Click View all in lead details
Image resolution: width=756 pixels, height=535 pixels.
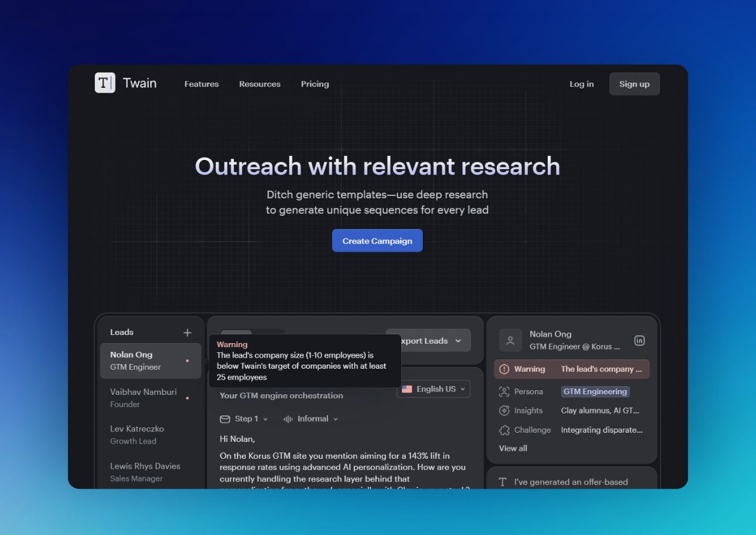click(x=513, y=448)
